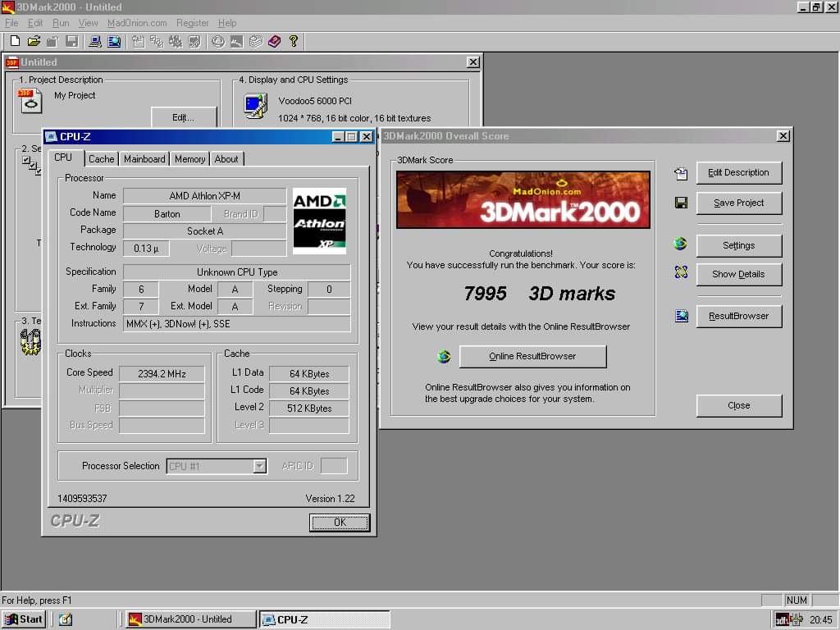Image resolution: width=840 pixels, height=630 pixels.
Task: Open the View menu
Action: 88,23
